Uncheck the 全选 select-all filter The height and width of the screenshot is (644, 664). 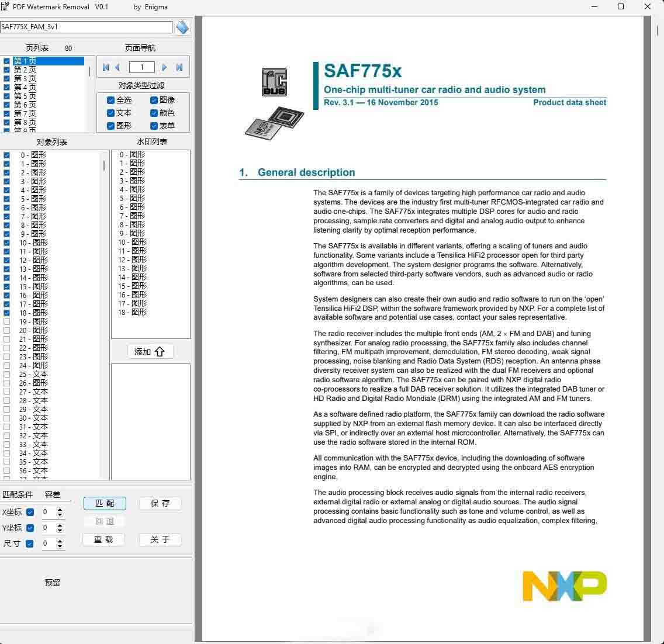(x=110, y=100)
